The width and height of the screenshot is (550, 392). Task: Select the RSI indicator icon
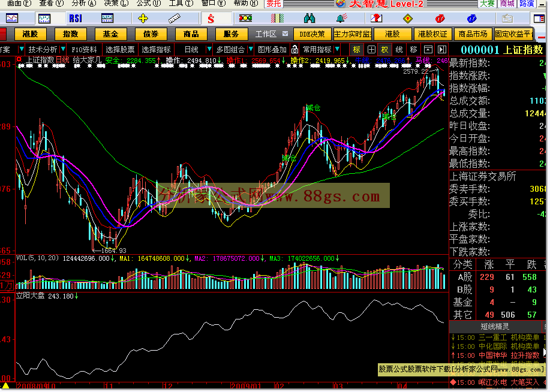tap(76, 18)
